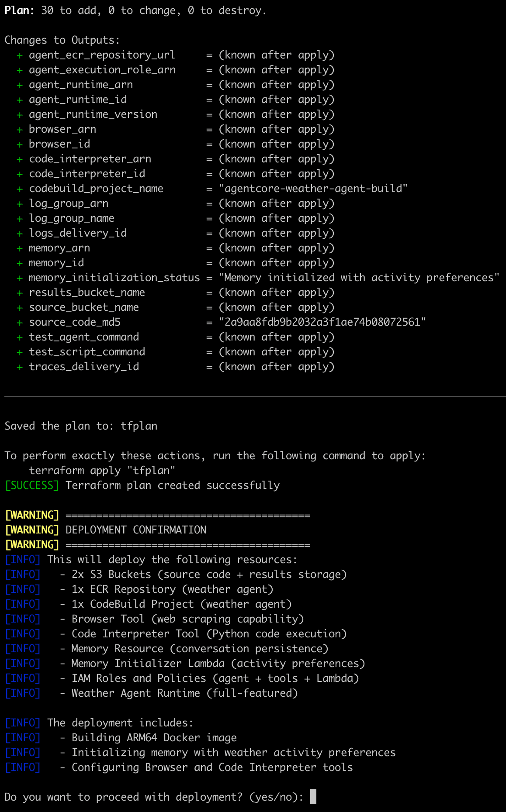Select the 'terraform apply "tfplan"' command text

(x=102, y=471)
